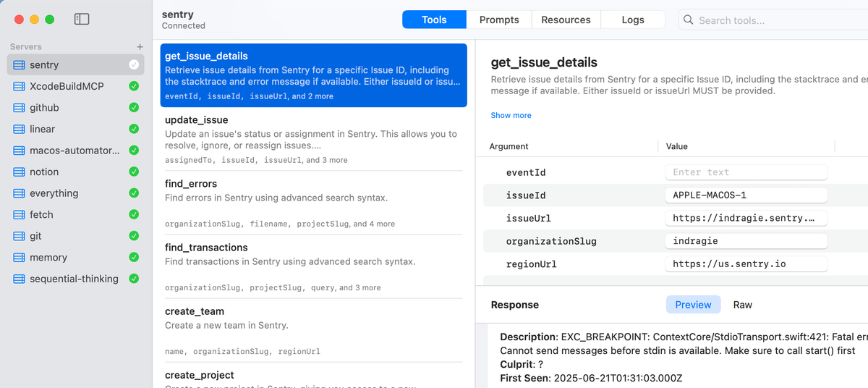Click green status check beside fetch
This screenshot has width=868, height=388.
pos(134,214)
